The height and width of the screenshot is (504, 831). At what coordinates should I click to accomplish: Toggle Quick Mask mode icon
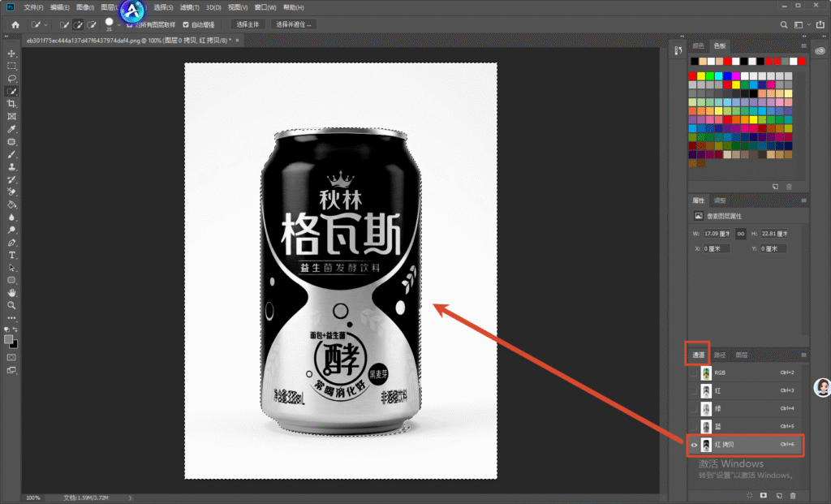click(x=11, y=358)
